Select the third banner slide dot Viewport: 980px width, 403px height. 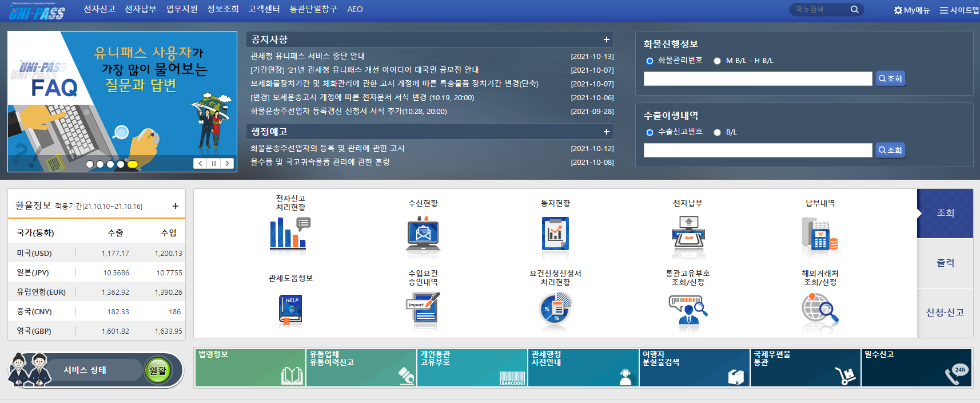(110, 164)
